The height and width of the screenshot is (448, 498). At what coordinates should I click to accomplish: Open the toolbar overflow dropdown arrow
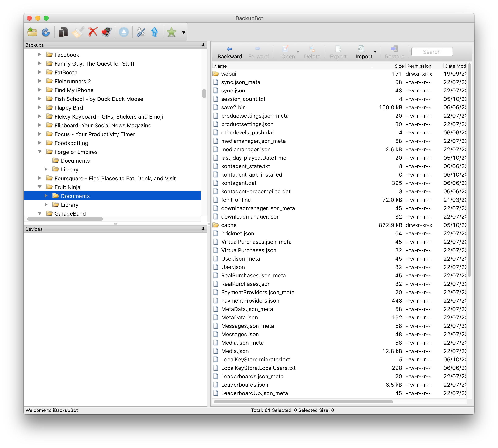[x=183, y=32]
